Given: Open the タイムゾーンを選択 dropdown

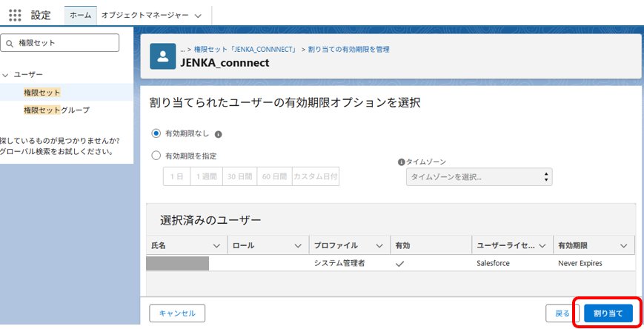Looking at the screenshot, I should click(479, 177).
